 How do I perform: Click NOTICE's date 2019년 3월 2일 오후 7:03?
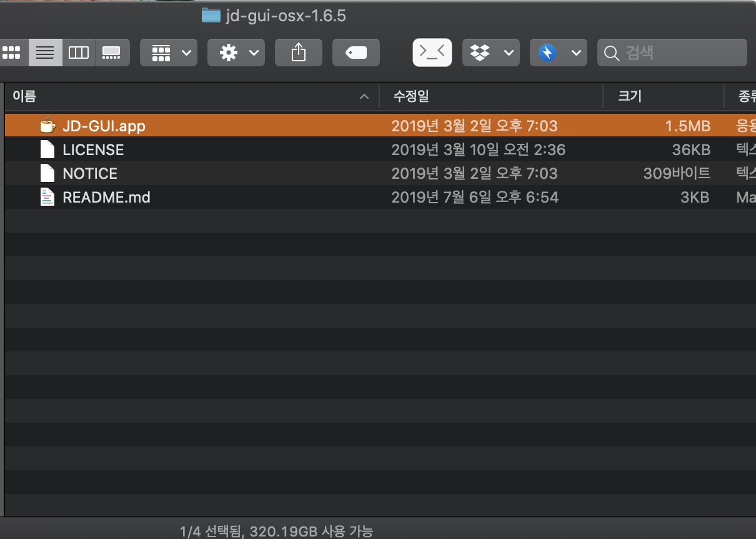(x=474, y=174)
